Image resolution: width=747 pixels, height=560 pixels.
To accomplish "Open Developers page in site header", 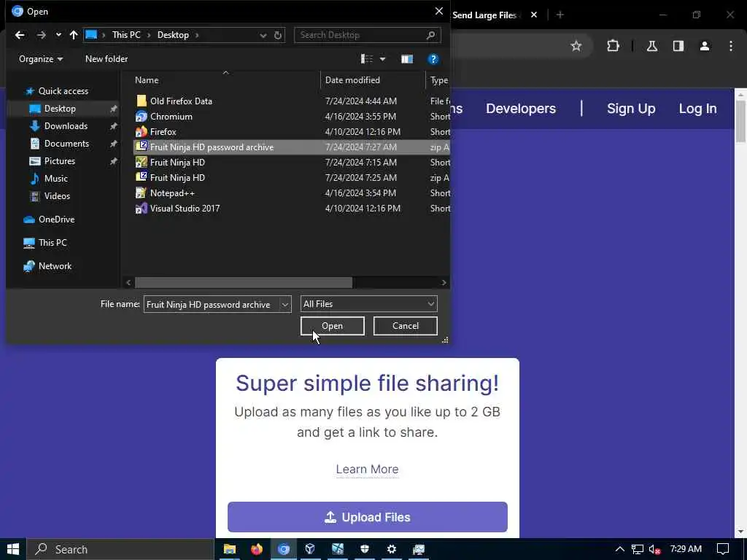I will click(x=521, y=109).
